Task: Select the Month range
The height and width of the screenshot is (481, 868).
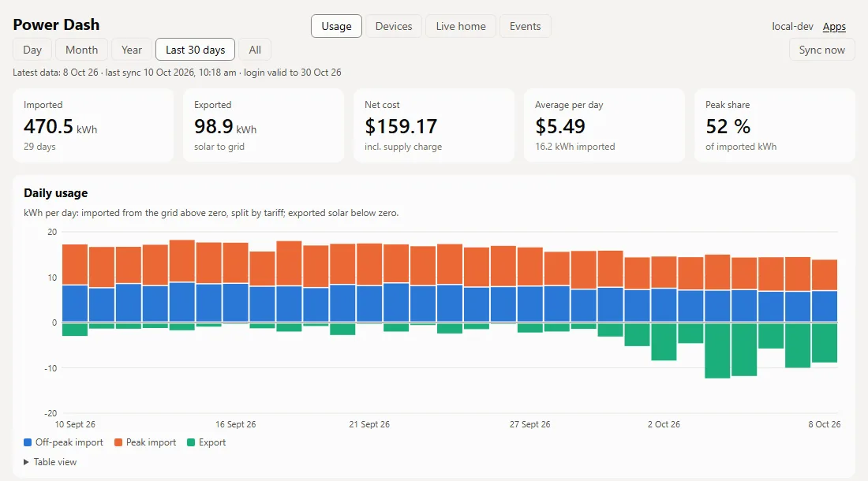Action: click(x=81, y=50)
